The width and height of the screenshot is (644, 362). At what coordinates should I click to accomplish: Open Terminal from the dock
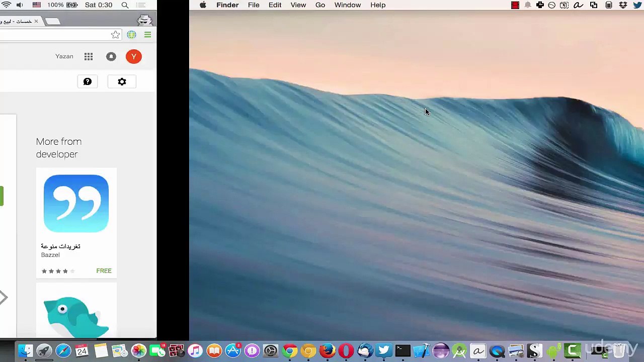pyautogui.click(x=403, y=350)
